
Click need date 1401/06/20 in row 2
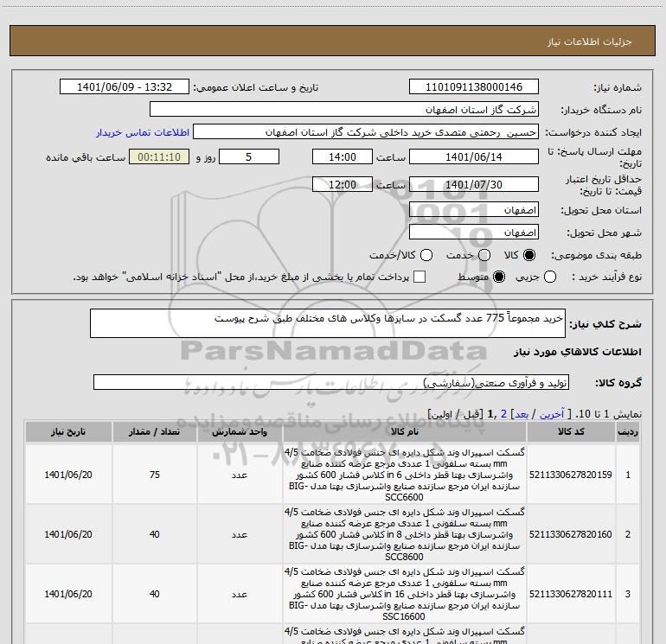point(68,534)
